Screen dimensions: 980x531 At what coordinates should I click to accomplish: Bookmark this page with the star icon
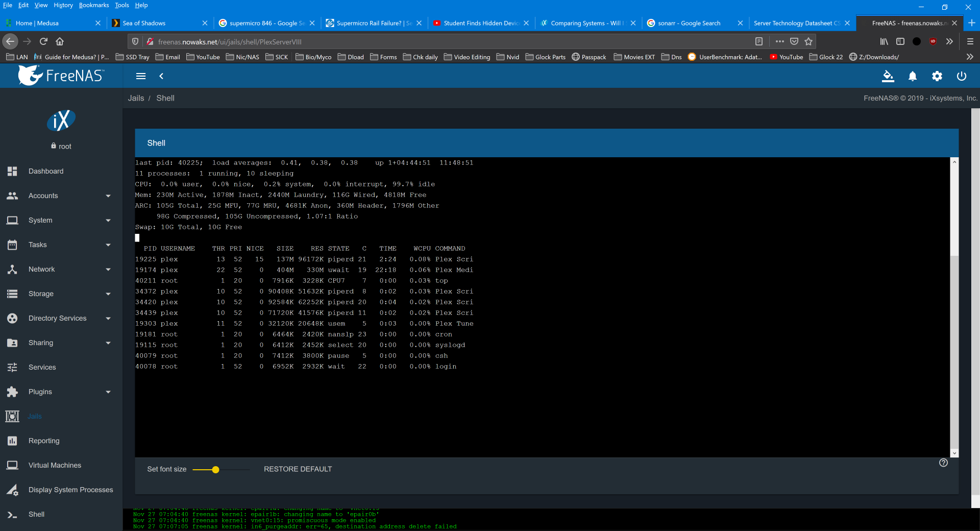click(x=808, y=41)
